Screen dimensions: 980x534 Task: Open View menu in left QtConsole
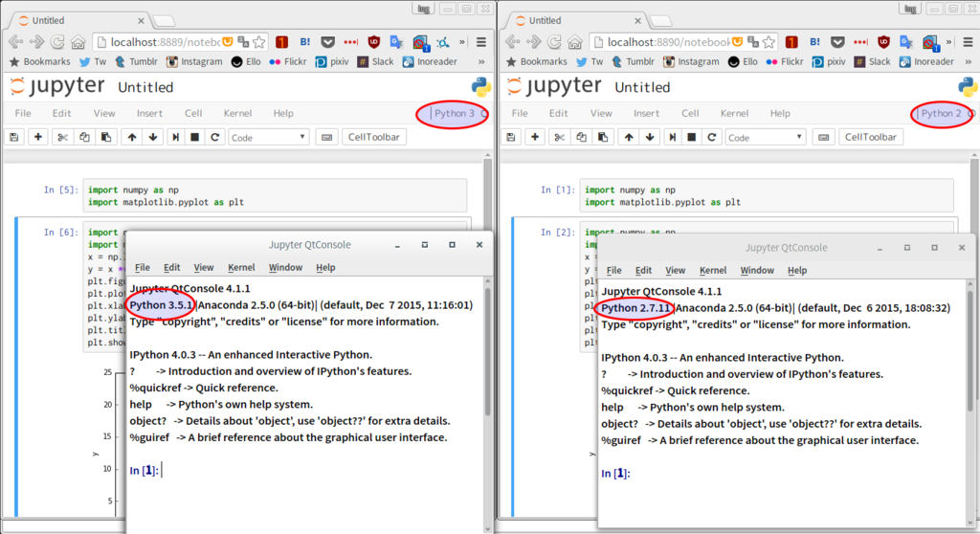pyautogui.click(x=203, y=267)
